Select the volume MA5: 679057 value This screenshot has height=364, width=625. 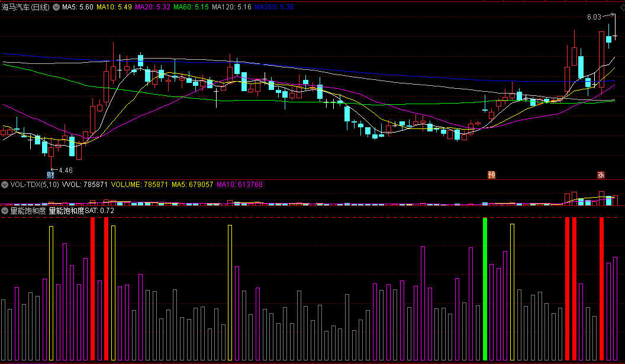(x=192, y=185)
